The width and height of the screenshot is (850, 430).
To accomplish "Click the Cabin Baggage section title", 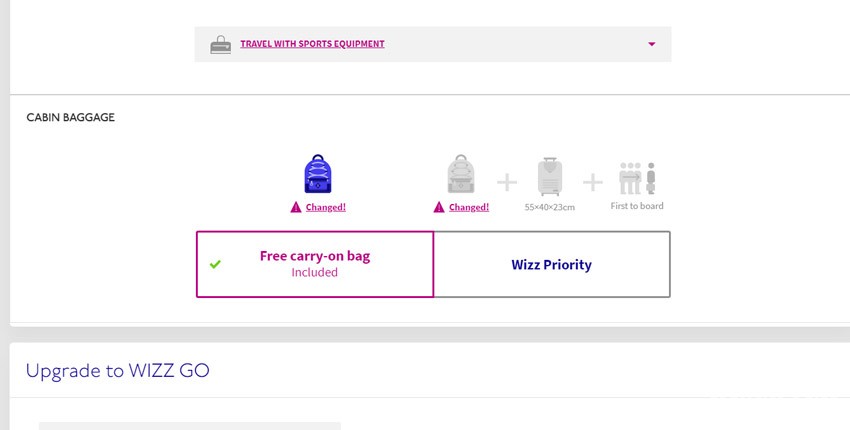I will 70,117.
